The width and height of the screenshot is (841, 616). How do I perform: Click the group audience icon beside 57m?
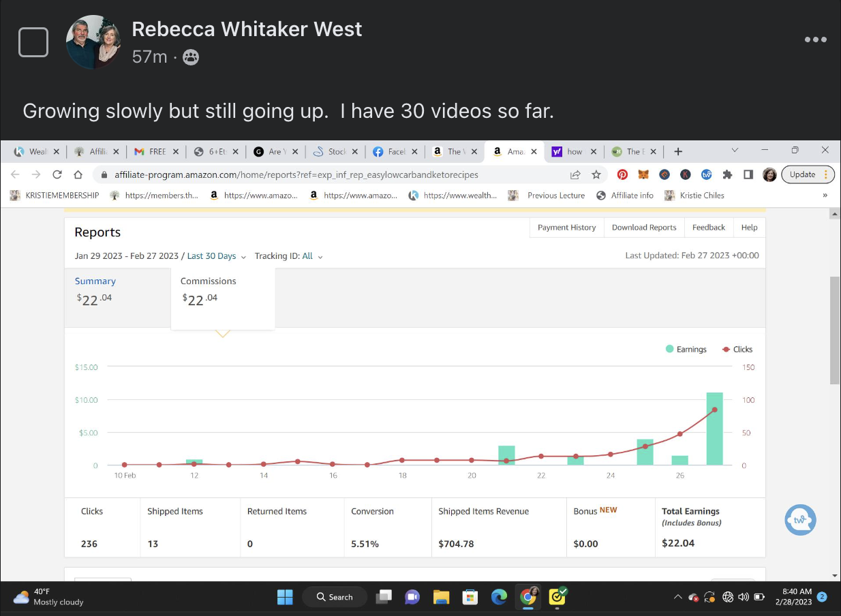click(x=192, y=57)
